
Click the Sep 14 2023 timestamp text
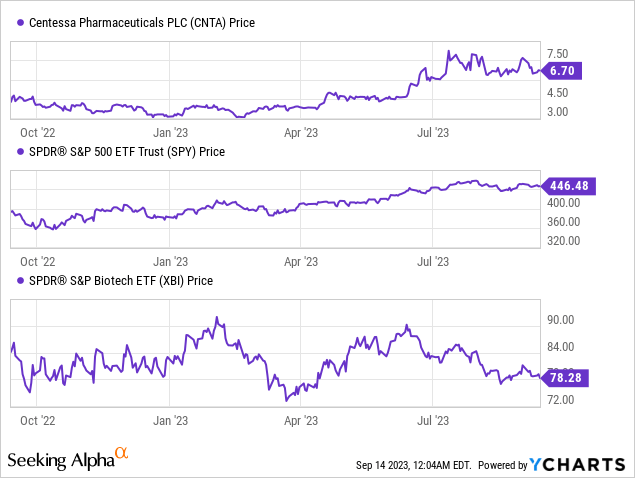point(412,465)
